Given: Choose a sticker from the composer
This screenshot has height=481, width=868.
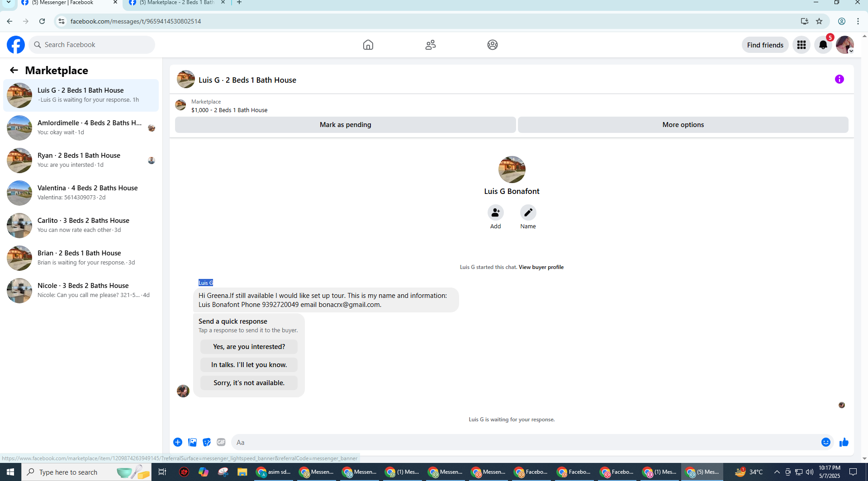Looking at the screenshot, I should 207,442.
